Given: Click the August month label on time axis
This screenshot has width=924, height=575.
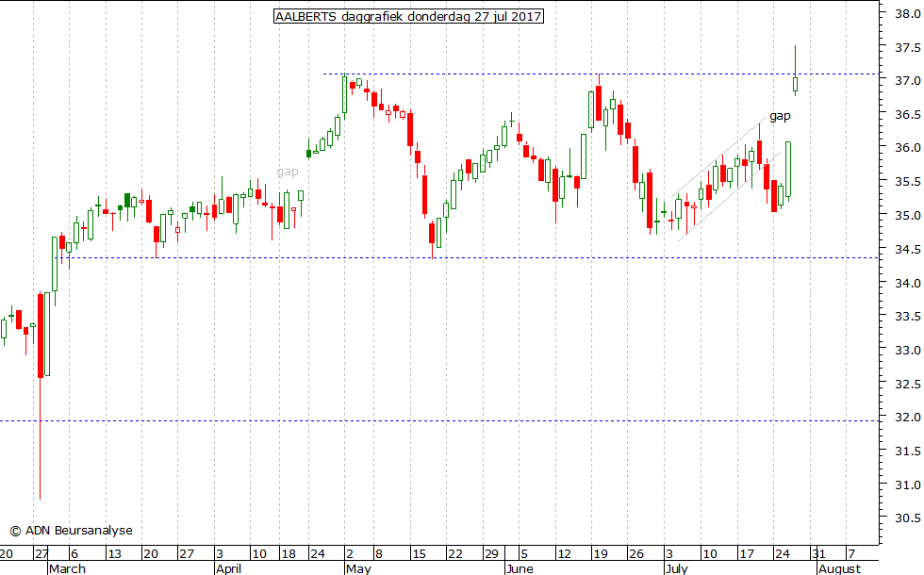Looking at the screenshot, I should (840, 568).
